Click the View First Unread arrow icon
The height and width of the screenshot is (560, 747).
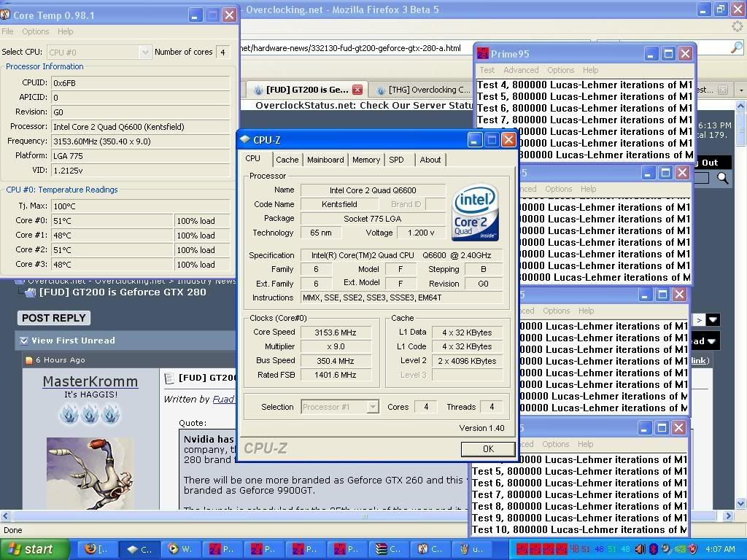click(24, 341)
